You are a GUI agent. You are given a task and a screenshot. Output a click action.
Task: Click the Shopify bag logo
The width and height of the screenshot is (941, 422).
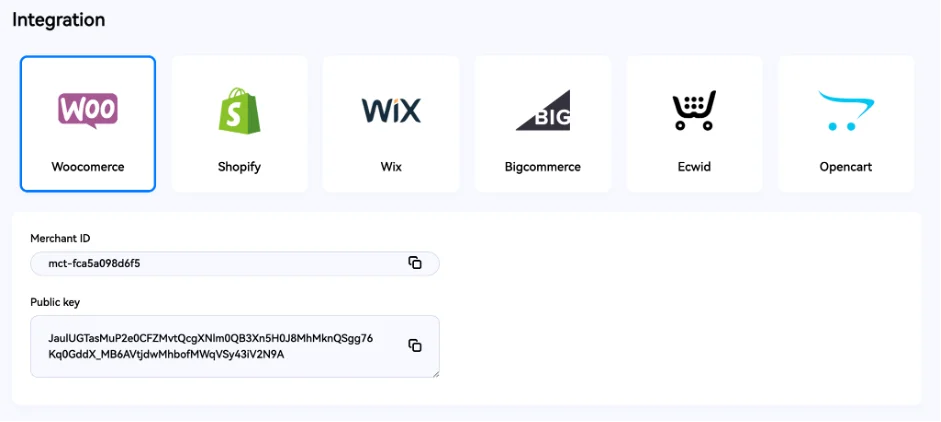[x=239, y=110]
